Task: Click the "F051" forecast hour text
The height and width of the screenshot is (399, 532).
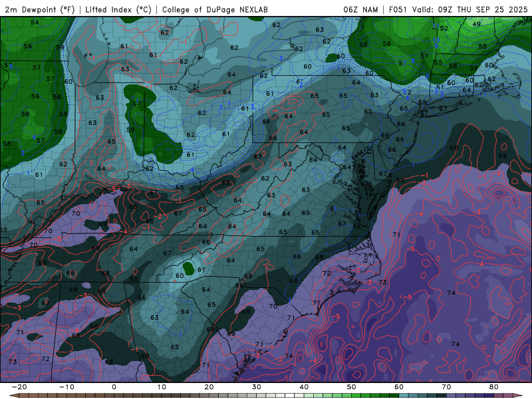Action: (398, 9)
